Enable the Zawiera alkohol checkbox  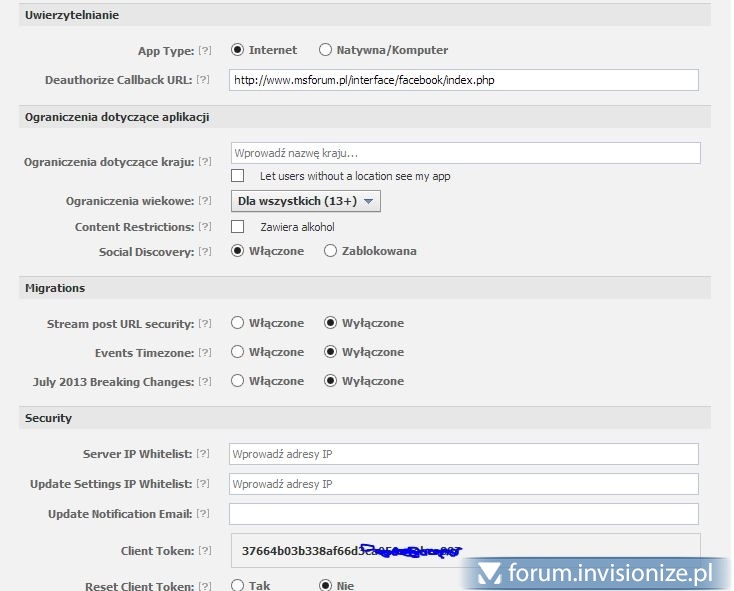click(238, 227)
